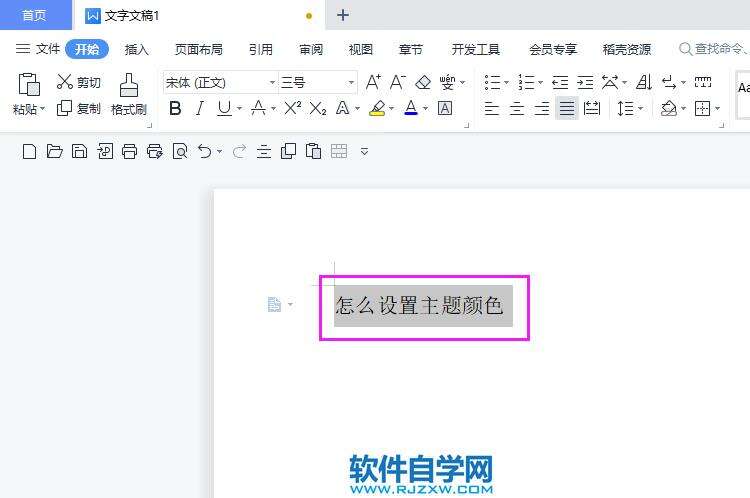Switch to the 页面布局 tab
The width and height of the screenshot is (750, 498).
click(199, 49)
